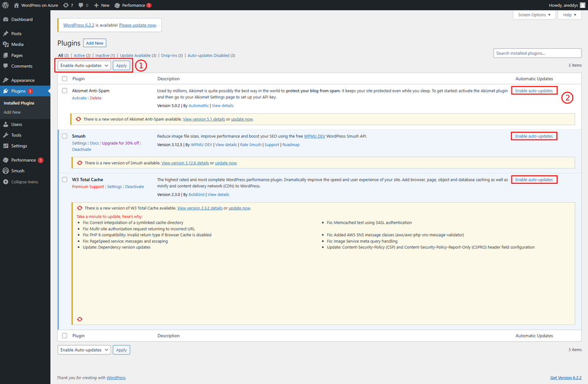Click the Tools wrench icon
This screenshot has width=588, height=384.
pyautogui.click(x=6, y=135)
